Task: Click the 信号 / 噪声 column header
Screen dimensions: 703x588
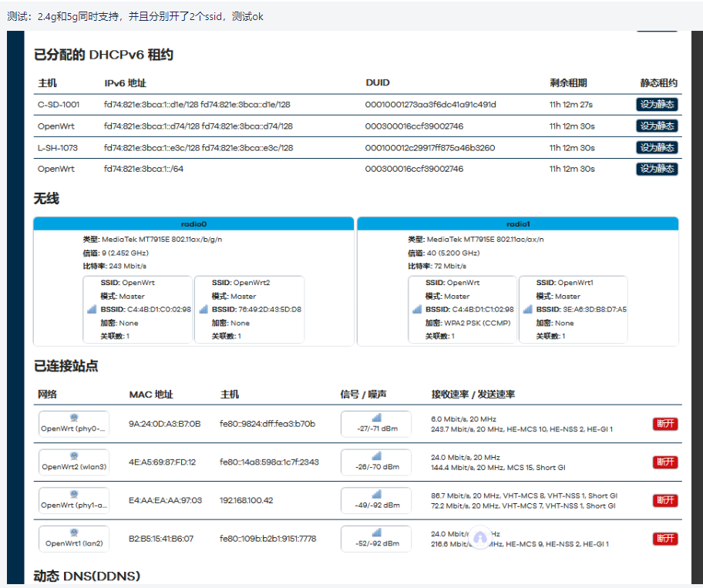Action: [363, 395]
